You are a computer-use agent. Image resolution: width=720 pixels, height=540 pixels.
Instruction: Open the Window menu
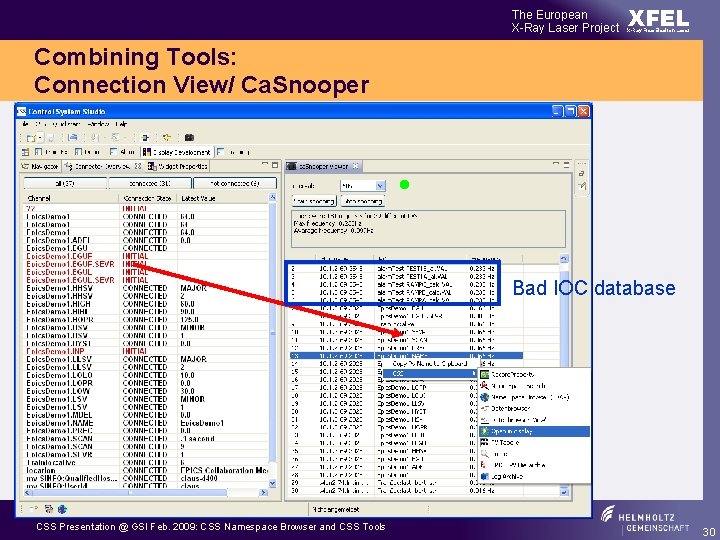click(x=98, y=124)
